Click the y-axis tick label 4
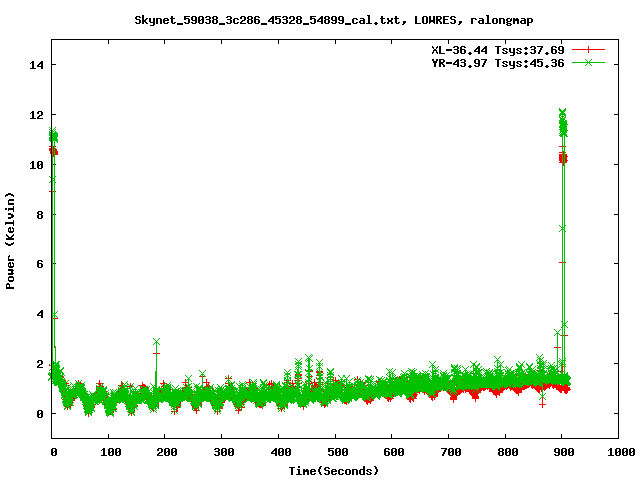This screenshot has width=640, height=480. (40, 314)
